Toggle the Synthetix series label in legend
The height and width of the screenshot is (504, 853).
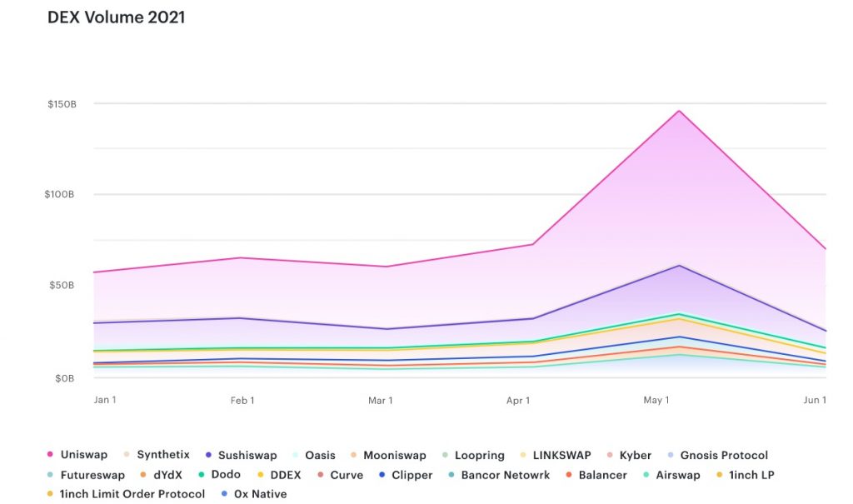(x=163, y=455)
